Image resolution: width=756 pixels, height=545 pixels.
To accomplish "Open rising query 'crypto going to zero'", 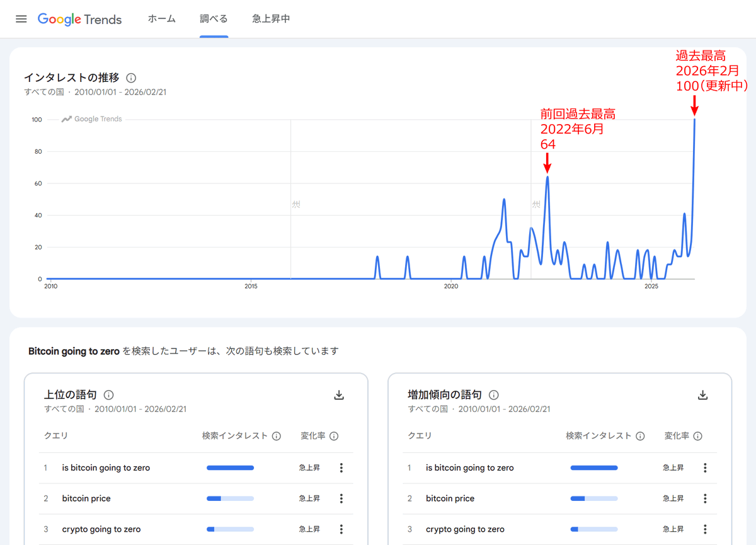I will point(465,529).
